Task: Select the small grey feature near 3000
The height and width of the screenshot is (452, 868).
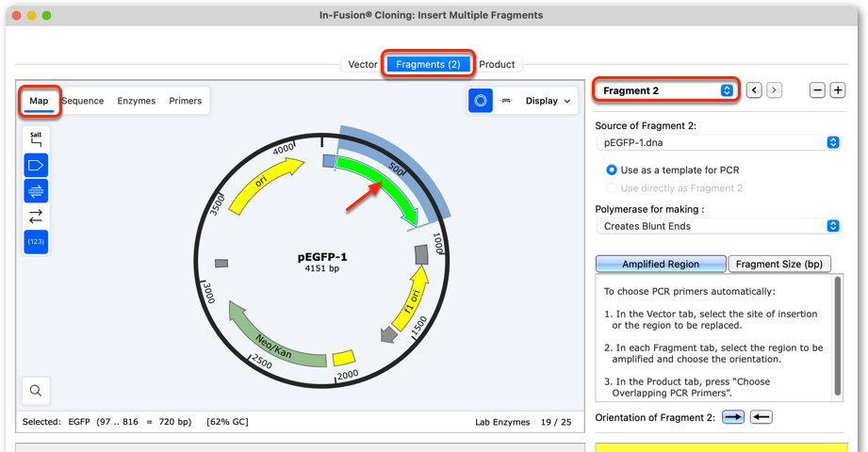Action: click(221, 264)
